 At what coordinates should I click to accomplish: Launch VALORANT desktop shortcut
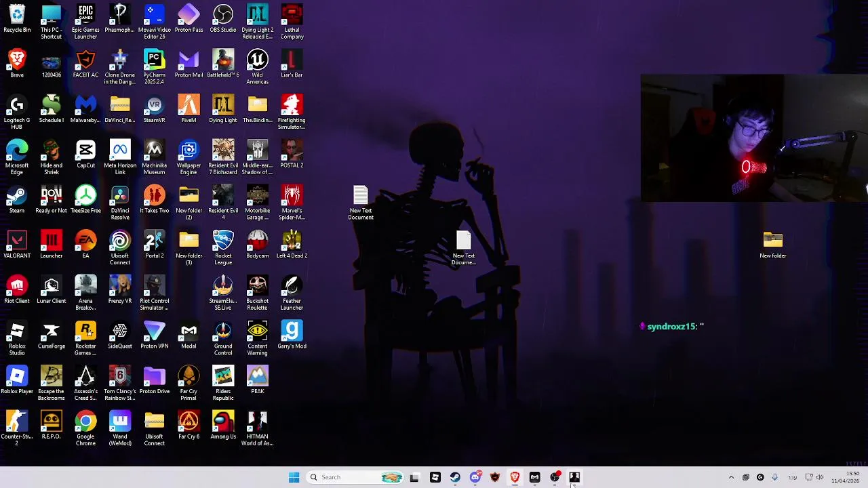pyautogui.click(x=17, y=245)
